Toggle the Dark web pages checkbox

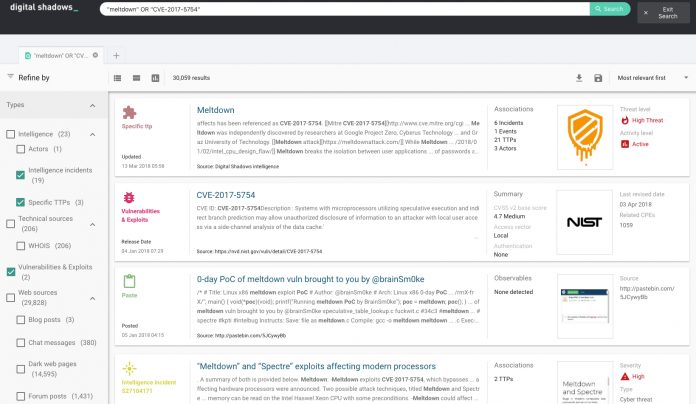tap(20, 369)
